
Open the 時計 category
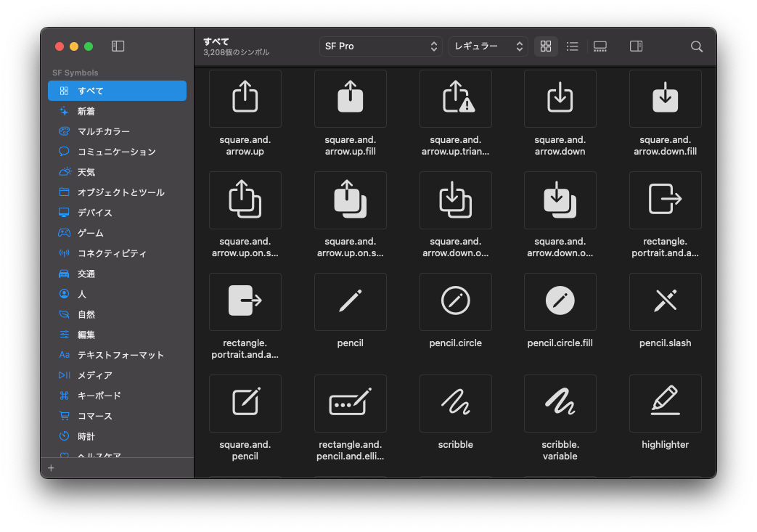pyautogui.click(x=87, y=436)
